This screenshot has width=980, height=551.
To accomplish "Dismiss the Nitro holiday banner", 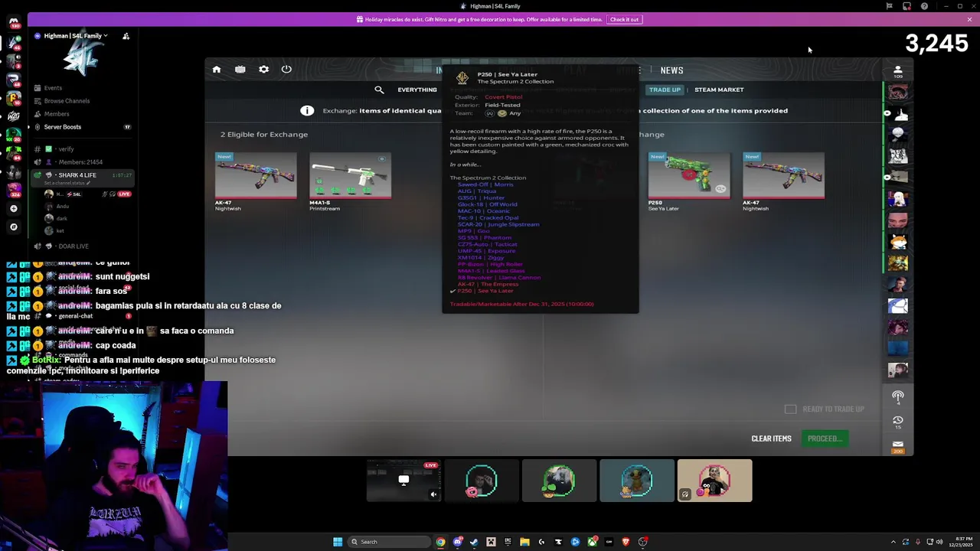I will [969, 19].
